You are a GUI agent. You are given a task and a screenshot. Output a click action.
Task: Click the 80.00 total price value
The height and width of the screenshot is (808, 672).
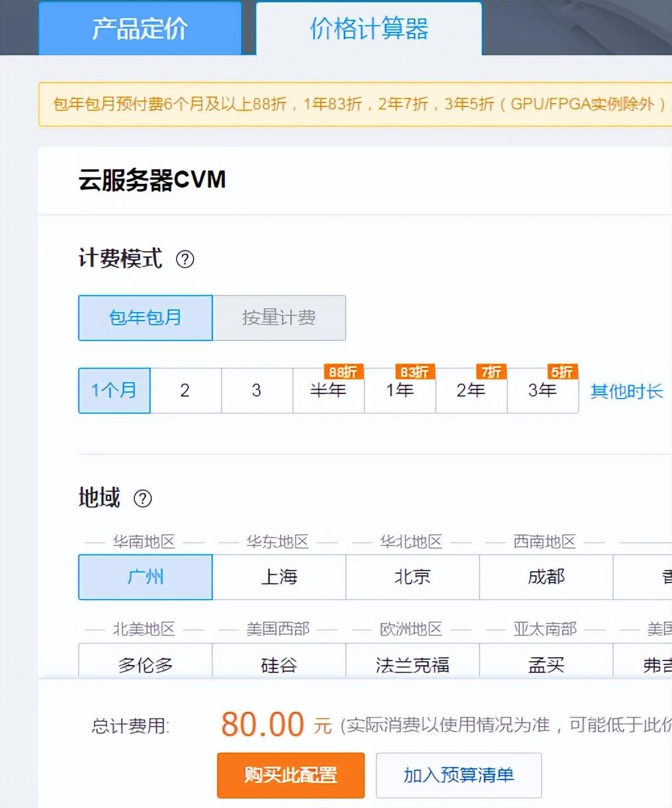[263, 724]
